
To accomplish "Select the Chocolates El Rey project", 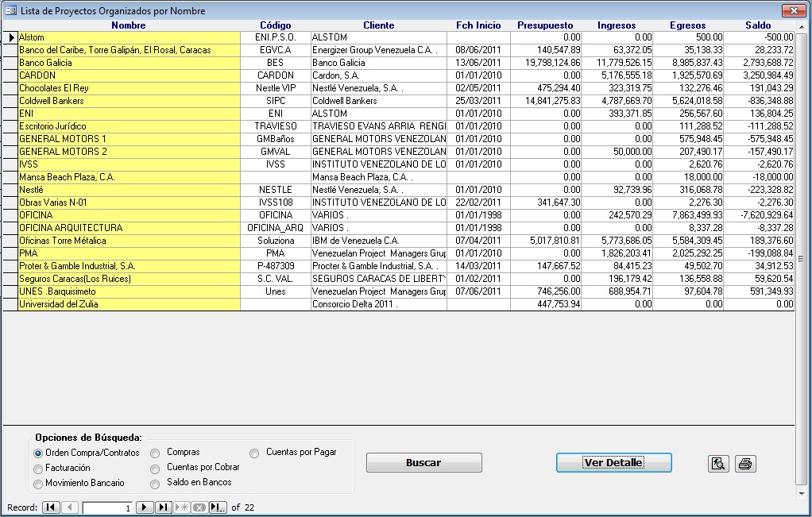I will [x=129, y=88].
